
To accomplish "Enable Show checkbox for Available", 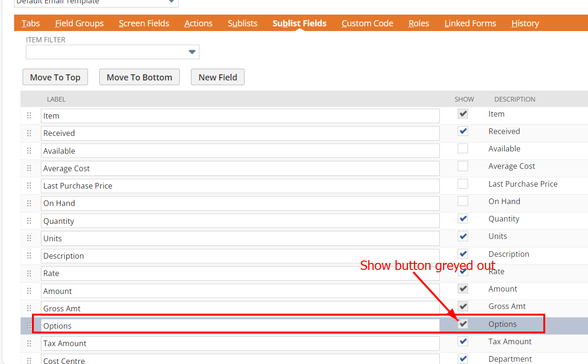I will click(x=463, y=149).
